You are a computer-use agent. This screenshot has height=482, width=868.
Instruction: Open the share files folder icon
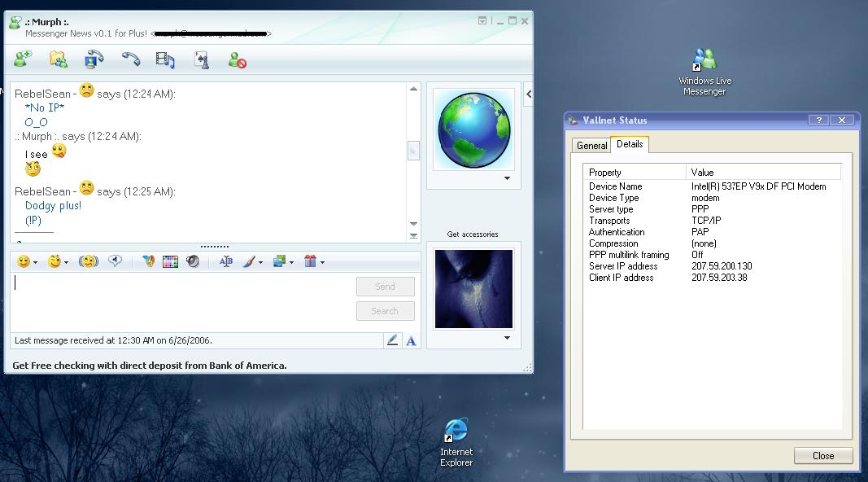(58, 59)
